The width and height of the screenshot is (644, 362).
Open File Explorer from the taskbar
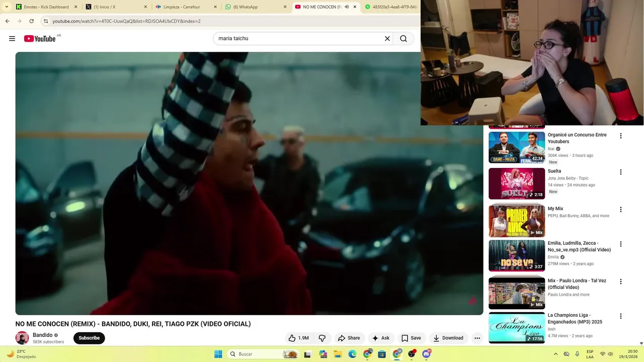click(338, 354)
